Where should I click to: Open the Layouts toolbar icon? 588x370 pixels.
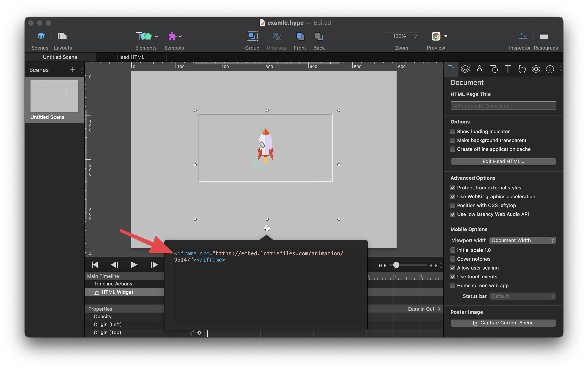pyautogui.click(x=62, y=36)
